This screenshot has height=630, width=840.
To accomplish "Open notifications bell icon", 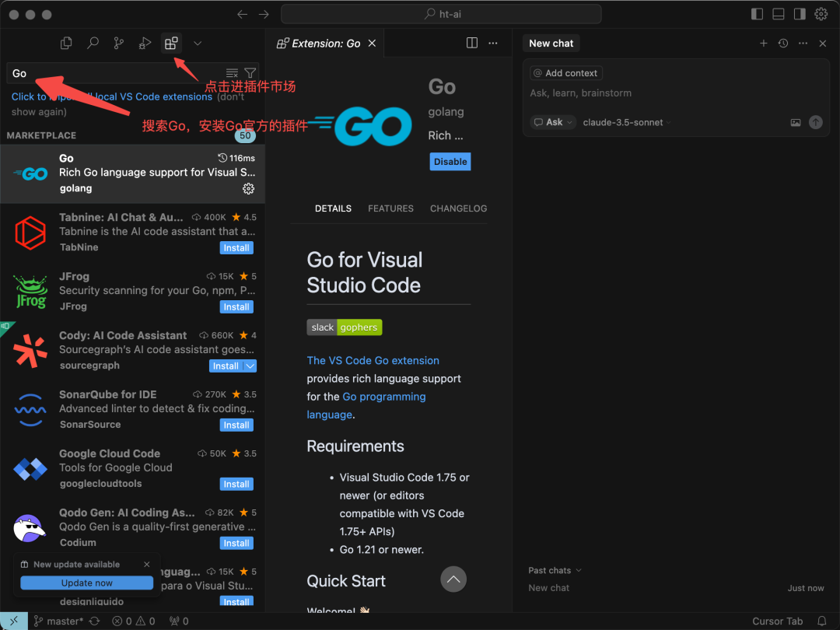I will pyautogui.click(x=822, y=621).
